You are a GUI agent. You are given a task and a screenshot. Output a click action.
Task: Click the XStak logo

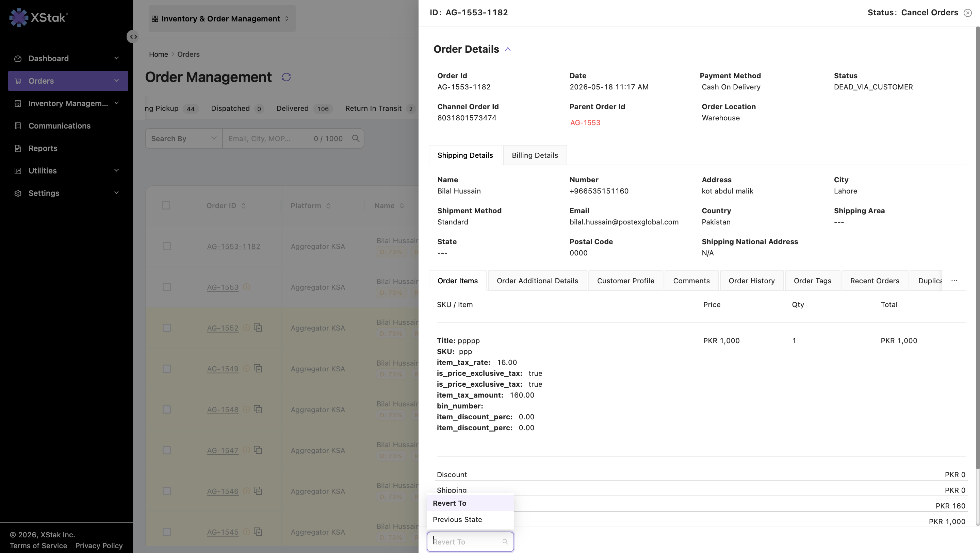pyautogui.click(x=38, y=17)
